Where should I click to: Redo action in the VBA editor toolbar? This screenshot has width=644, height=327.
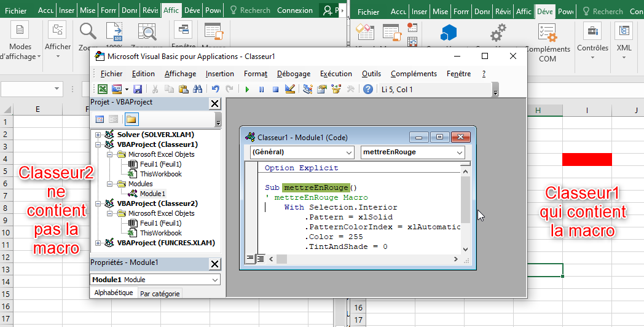(x=230, y=89)
